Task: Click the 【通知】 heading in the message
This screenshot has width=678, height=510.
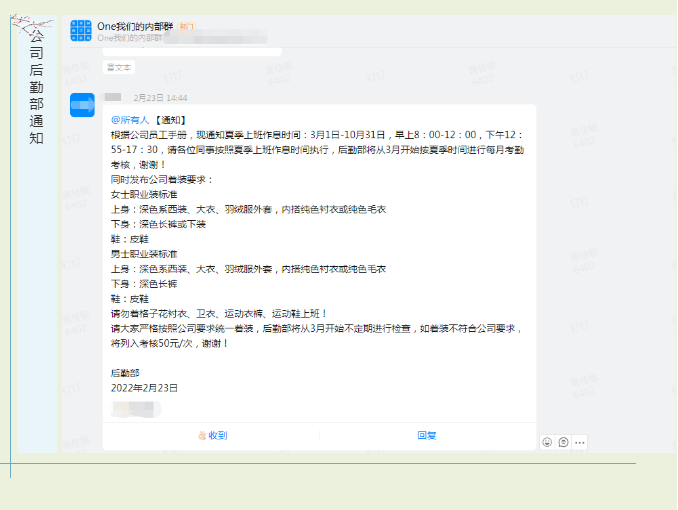Action: (x=170, y=120)
